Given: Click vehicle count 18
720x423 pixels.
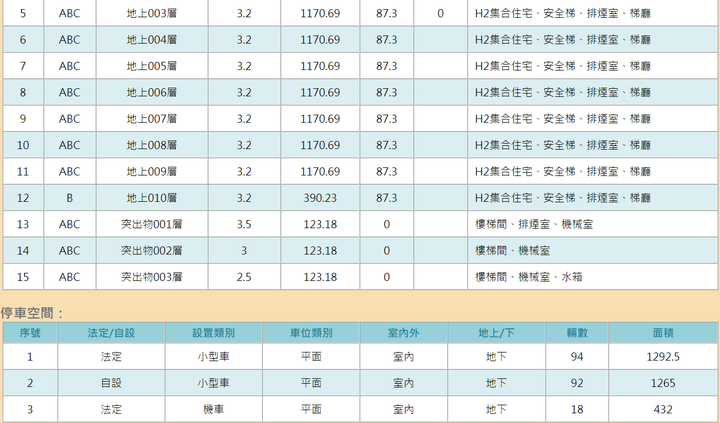Looking at the screenshot, I should (x=577, y=409).
